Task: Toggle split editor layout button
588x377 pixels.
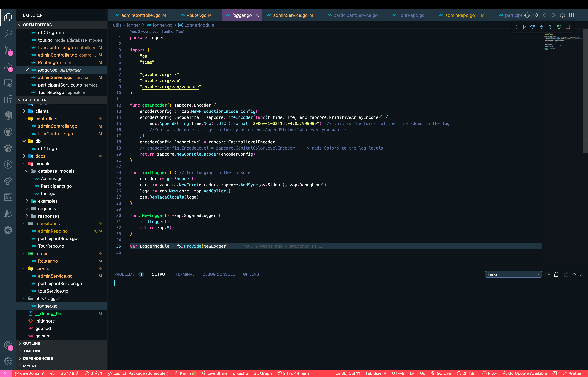Action: tap(571, 15)
